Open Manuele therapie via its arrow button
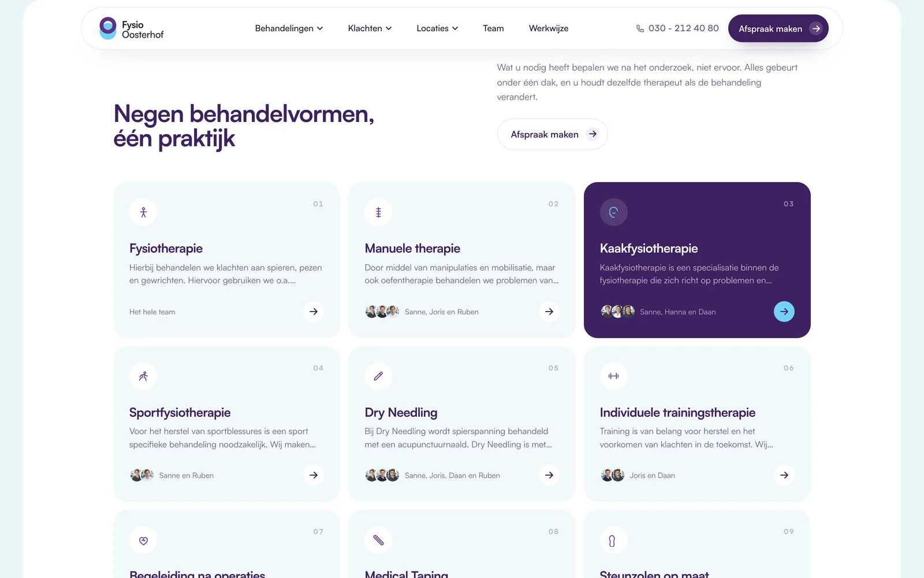The image size is (924, 578). 549,312
